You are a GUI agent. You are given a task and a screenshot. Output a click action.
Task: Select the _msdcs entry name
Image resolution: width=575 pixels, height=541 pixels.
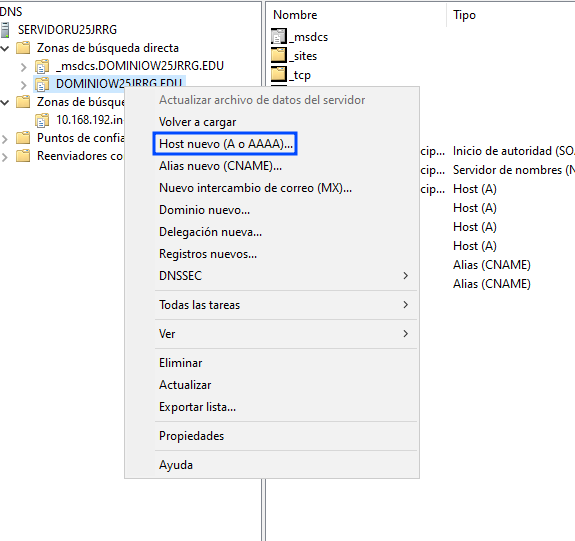click(308, 37)
